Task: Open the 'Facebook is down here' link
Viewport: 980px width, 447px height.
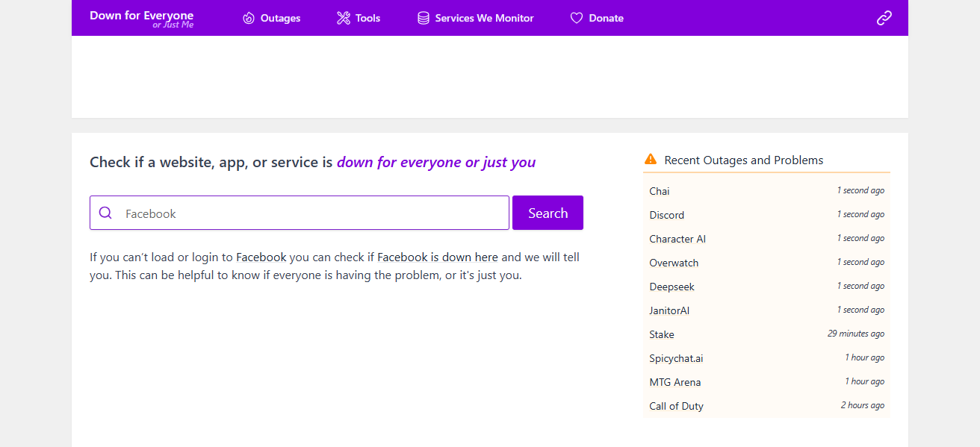Action: click(x=438, y=257)
